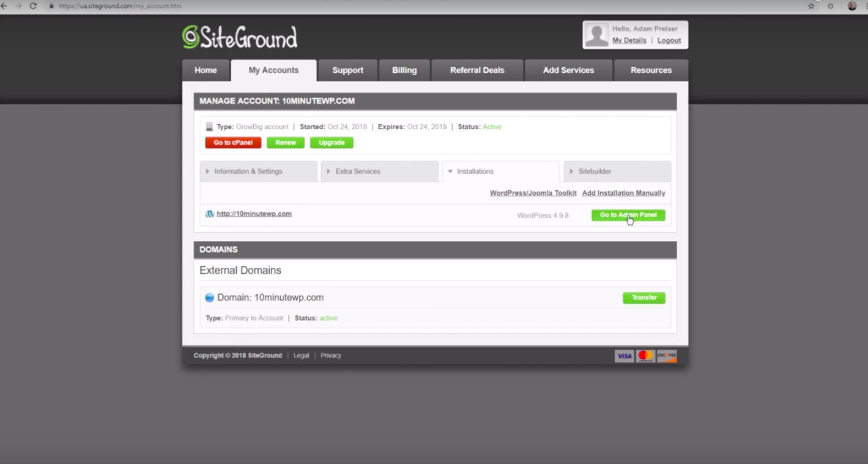Click the browser reload icon
Screen dimensions: 868x464
tap(33, 6)
